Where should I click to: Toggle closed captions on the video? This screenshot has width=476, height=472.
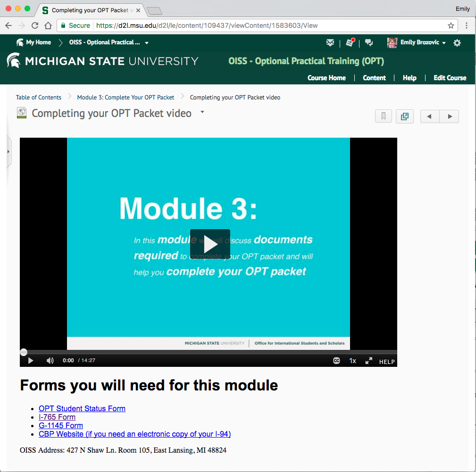[x=336, y=361]
